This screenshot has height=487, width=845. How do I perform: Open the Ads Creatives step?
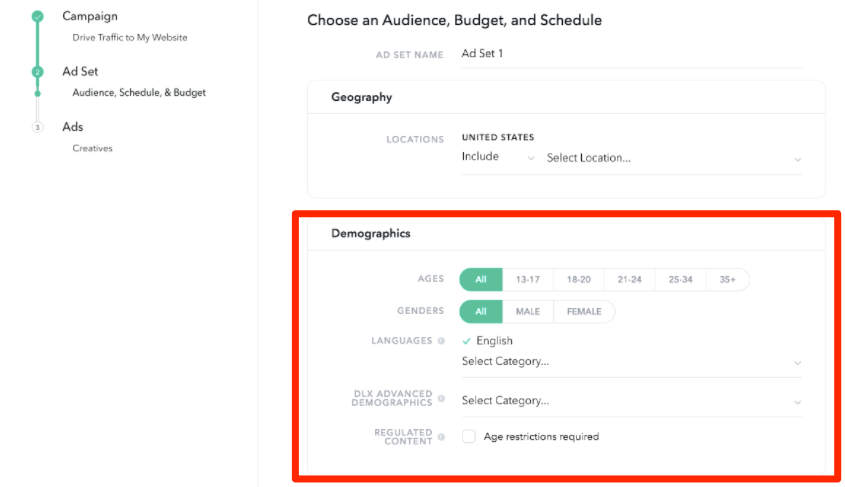point(73,128)
